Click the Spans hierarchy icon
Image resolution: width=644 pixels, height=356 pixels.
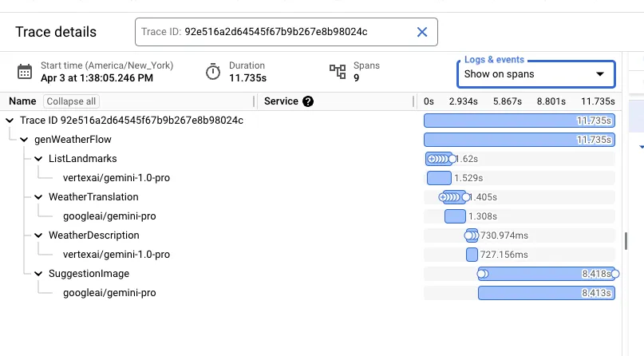point(338,71)
